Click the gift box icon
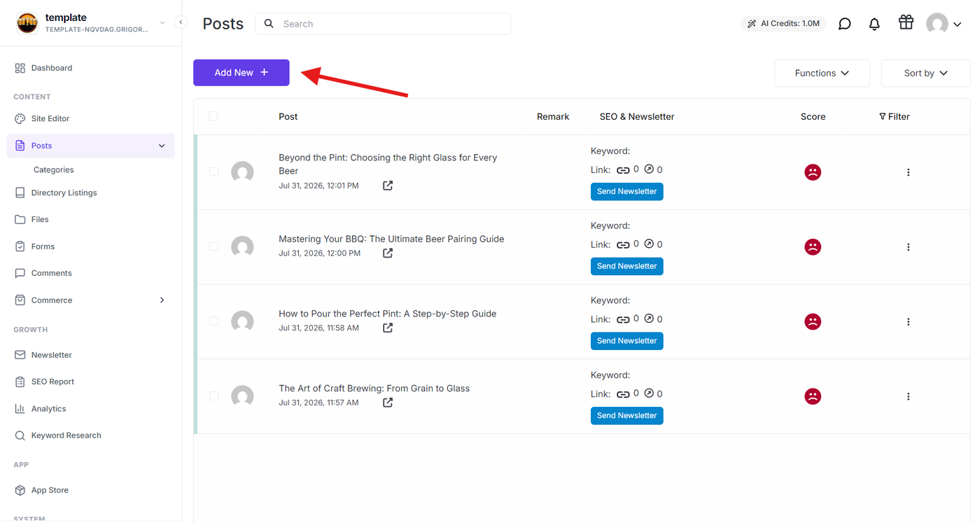 (906, 22)
